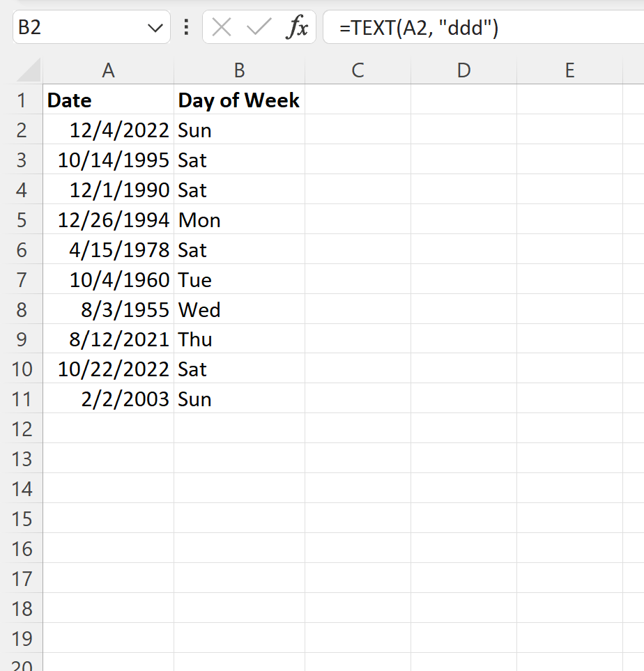
Task: Click the Enter checkmark icon in formula bar
Action: pos(258,28)
